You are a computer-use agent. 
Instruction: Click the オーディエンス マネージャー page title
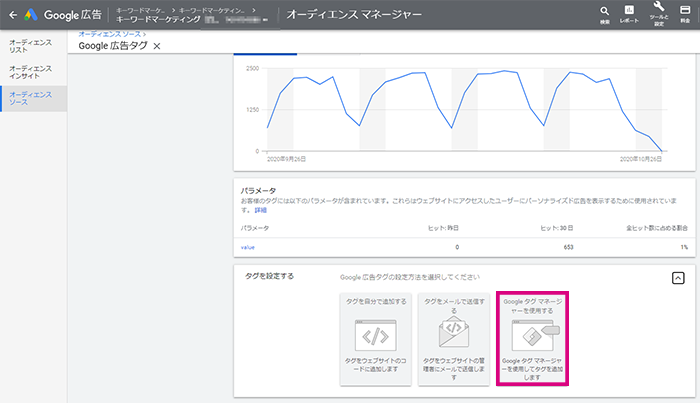354,15
